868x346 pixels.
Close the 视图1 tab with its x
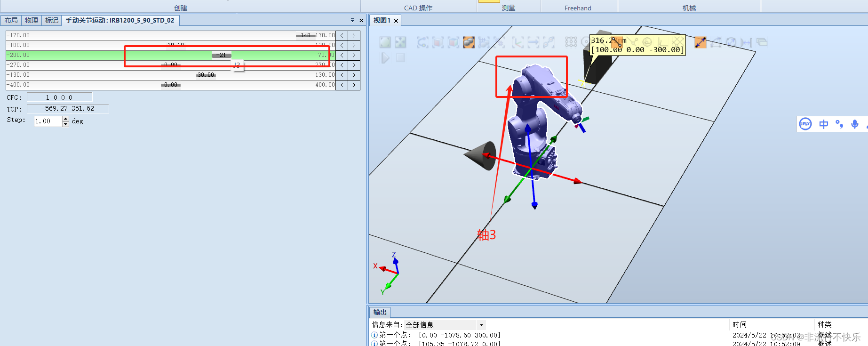click(x=396, y=21)
